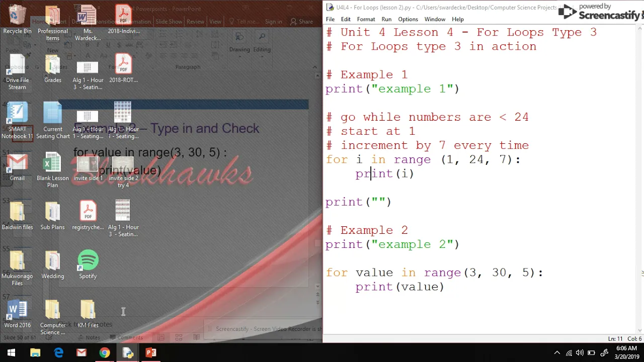Click the print("example 2") line
The height and width of the screenshot is (362, 644).
[392, 244]
